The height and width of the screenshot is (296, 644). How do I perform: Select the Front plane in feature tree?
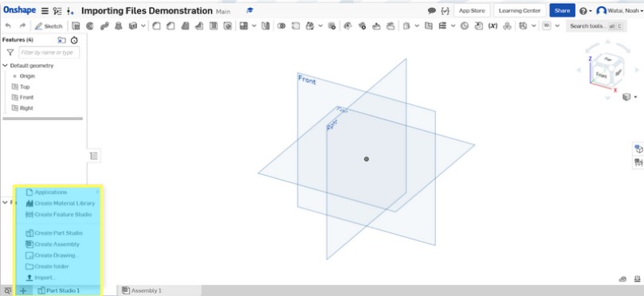(x=22, y=98)
